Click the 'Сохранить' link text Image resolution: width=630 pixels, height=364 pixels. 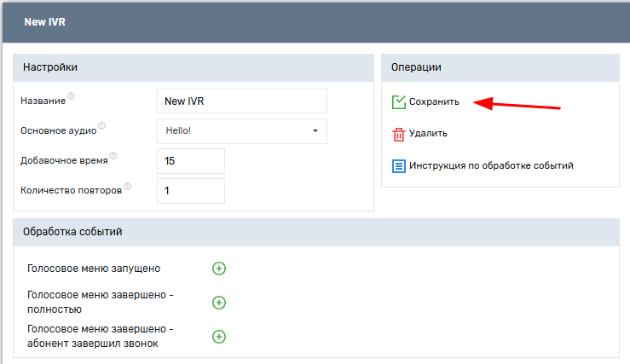tap(434, 102)
